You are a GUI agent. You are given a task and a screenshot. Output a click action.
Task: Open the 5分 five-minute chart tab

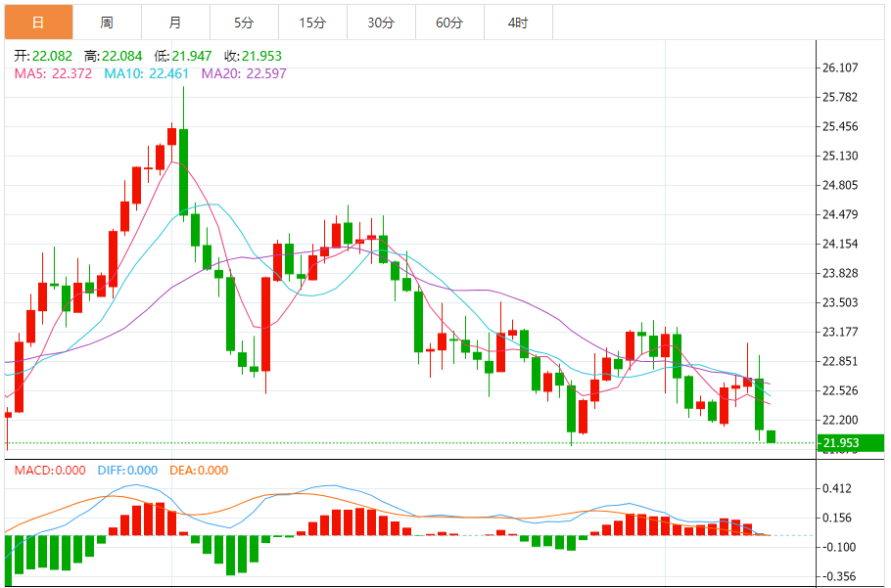coord(244,23)
